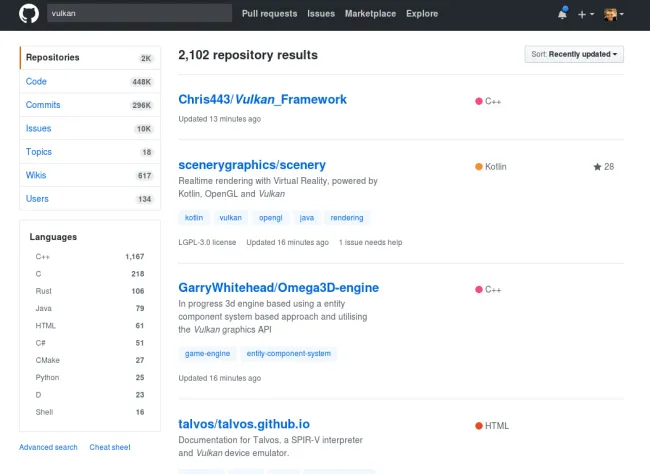Click the vulkan topic tag
This screenshot has width=650, height=474.
pos(230,218)
